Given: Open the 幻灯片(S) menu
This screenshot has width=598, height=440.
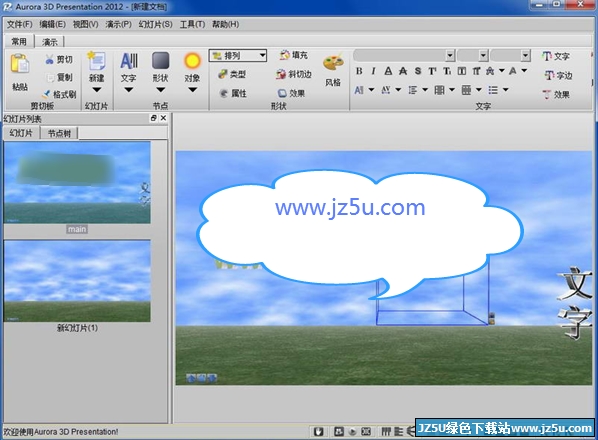Looking at the screenshot, I should 155,24.
